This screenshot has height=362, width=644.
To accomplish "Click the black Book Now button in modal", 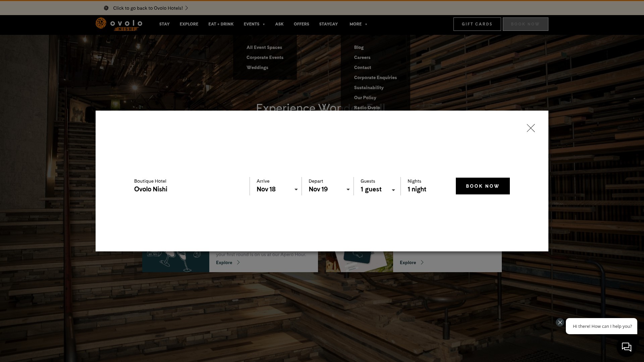I will [483, 186].
